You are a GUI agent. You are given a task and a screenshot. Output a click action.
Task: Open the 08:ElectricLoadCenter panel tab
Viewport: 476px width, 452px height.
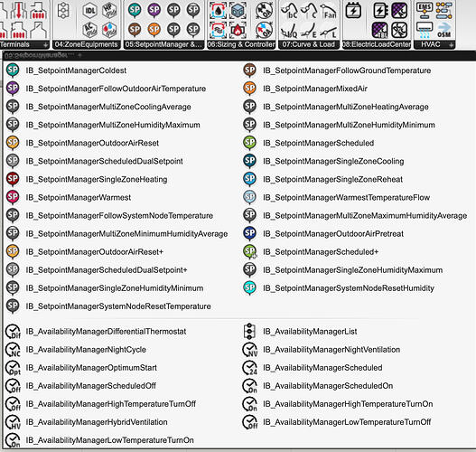(x=377, y=44)
